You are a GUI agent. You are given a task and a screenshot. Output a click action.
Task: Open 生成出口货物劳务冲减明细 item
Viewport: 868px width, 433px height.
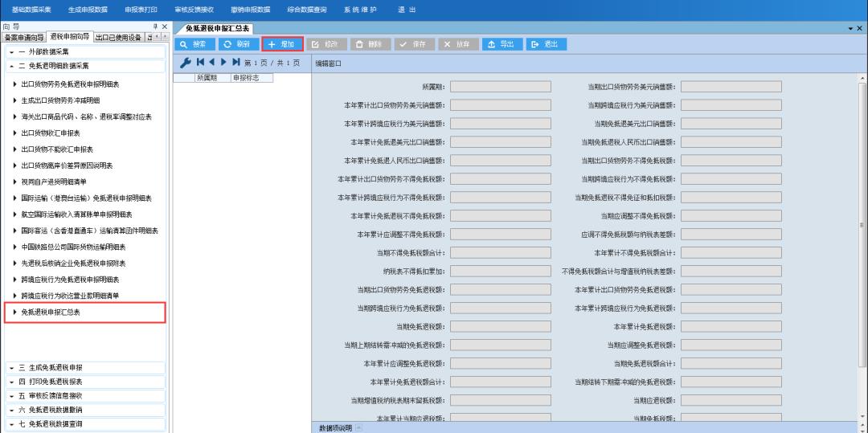point(60,100)
